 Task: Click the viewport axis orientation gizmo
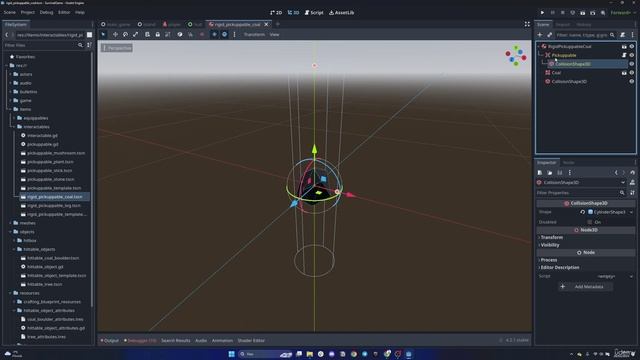tap(516, 56)
